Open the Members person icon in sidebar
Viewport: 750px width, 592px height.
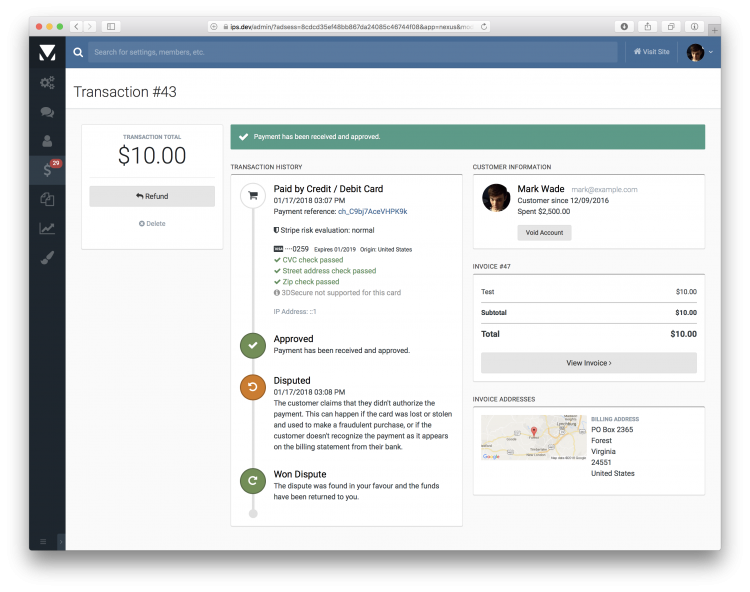pos(47,141)
